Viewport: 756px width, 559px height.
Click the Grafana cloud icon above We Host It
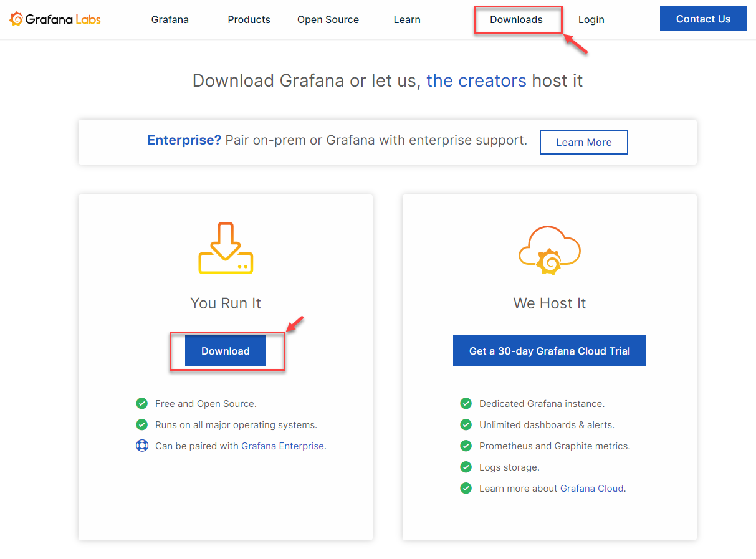click(x=549, y=251)
